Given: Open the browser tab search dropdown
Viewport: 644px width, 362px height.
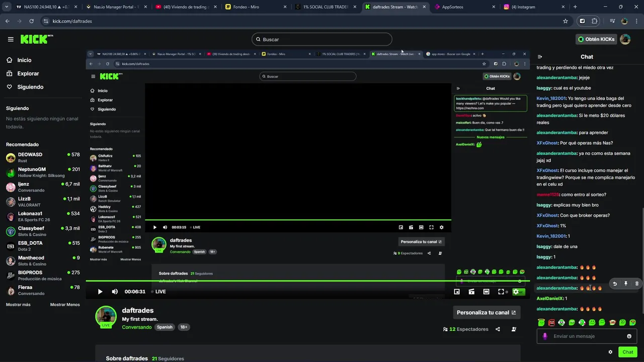Looking at the screenshot, I should (7, 7).
